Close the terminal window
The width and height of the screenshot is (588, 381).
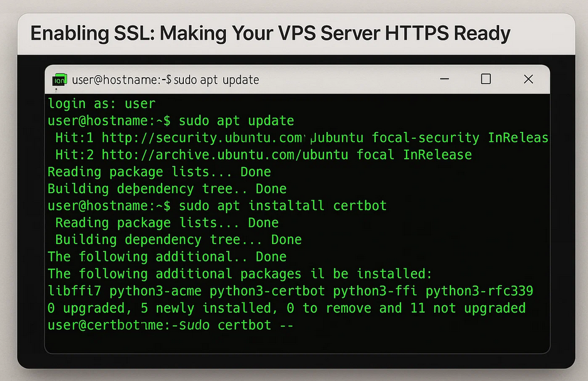coord(528,80)
